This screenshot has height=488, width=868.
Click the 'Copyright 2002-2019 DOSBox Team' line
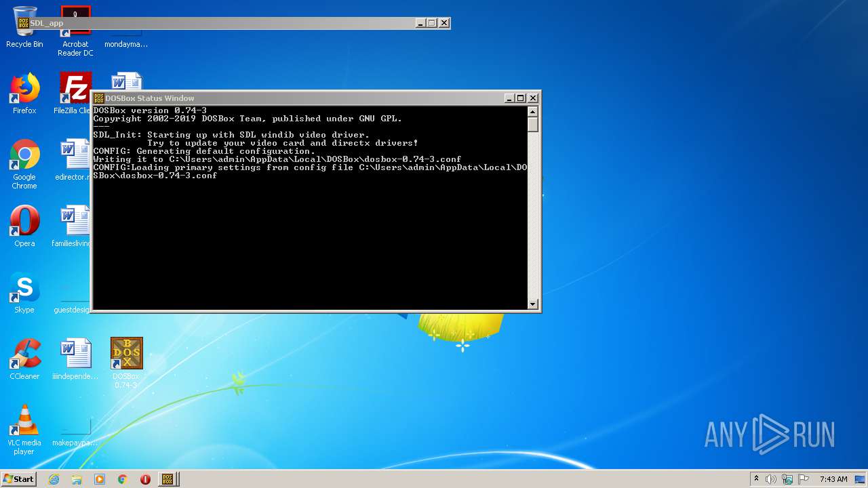(x=248, y=119)
